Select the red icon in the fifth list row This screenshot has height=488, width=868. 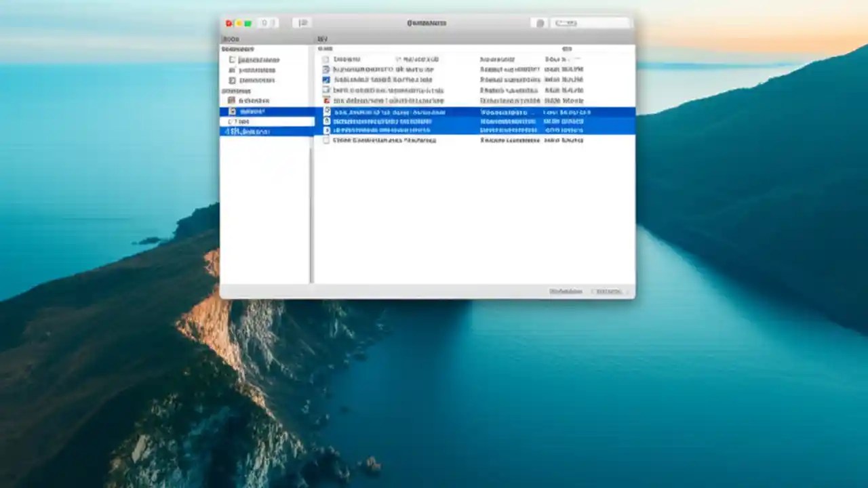pyautogui.click(x=325, y=100)
